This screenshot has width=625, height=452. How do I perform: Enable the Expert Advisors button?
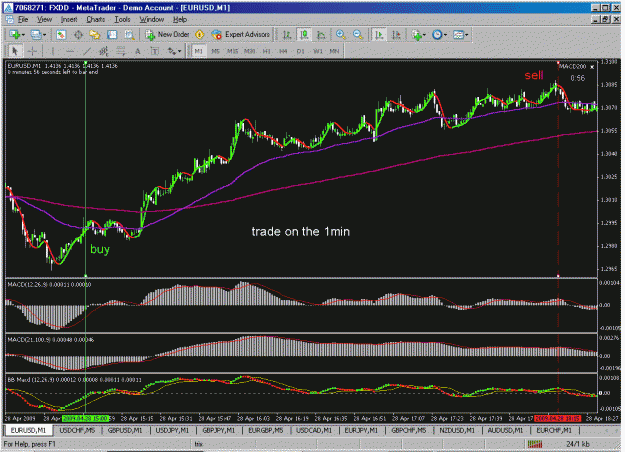pos(241,35)
